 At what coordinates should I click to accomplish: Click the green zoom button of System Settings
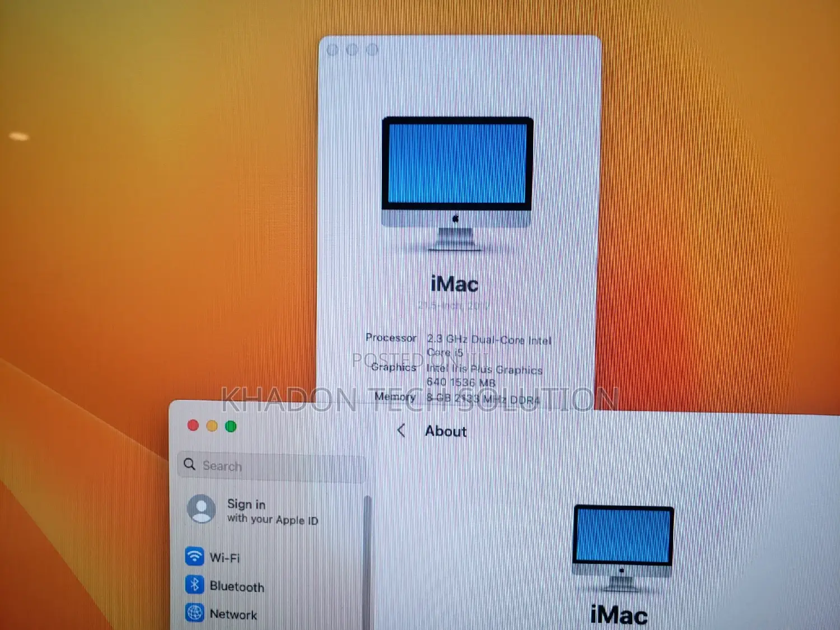coord(231,427)
